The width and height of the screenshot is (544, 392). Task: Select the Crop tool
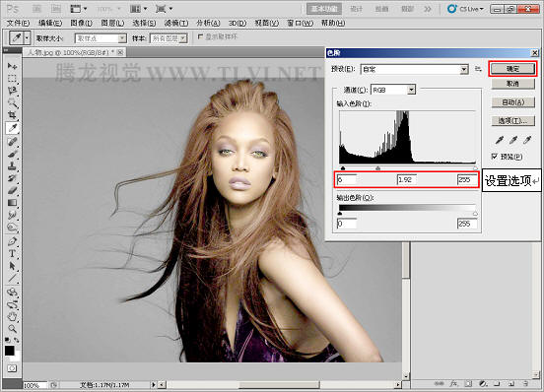tap(12, 115)
